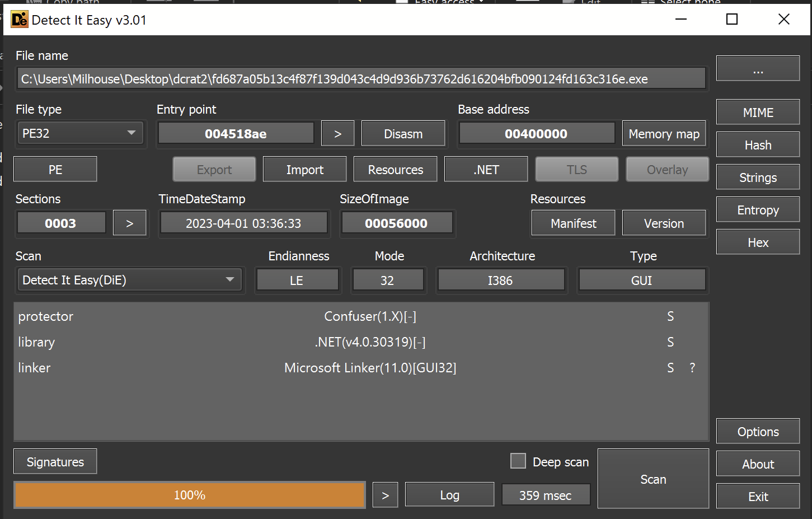Open the Resources button in the PE row
Viewport: 812px width, 519px height.
(x=396, y=170)
